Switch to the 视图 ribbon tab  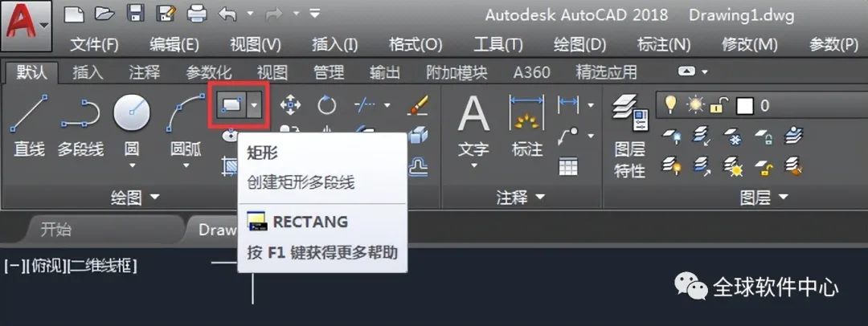pos(272,72)
